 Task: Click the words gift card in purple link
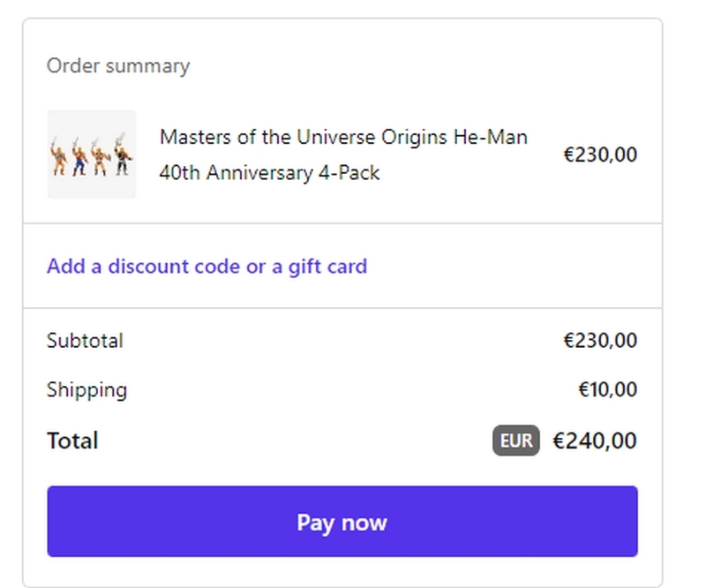(327, 267)
